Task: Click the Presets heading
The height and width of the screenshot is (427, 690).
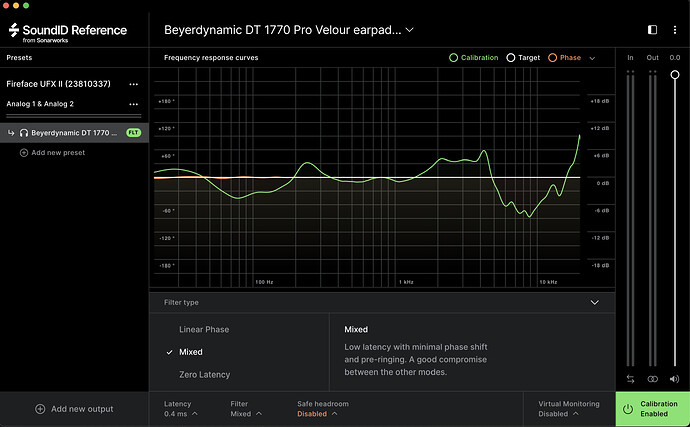Action: 19,58
